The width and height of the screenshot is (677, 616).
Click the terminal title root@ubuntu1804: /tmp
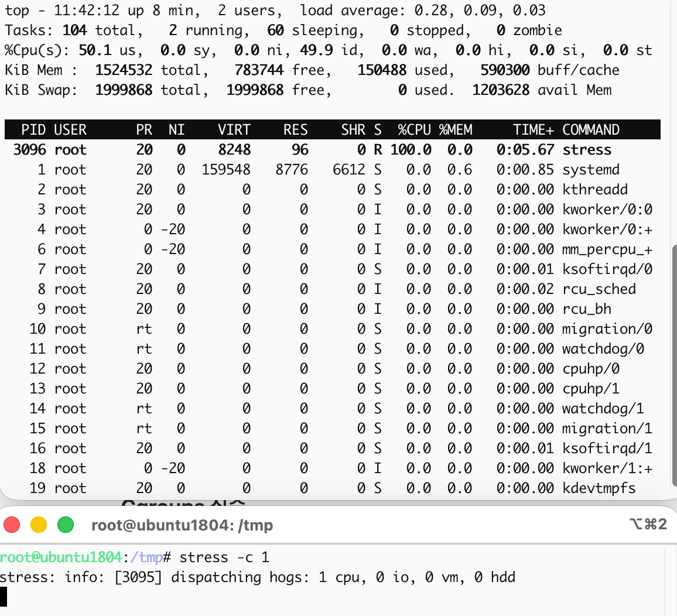coord(182,525)
